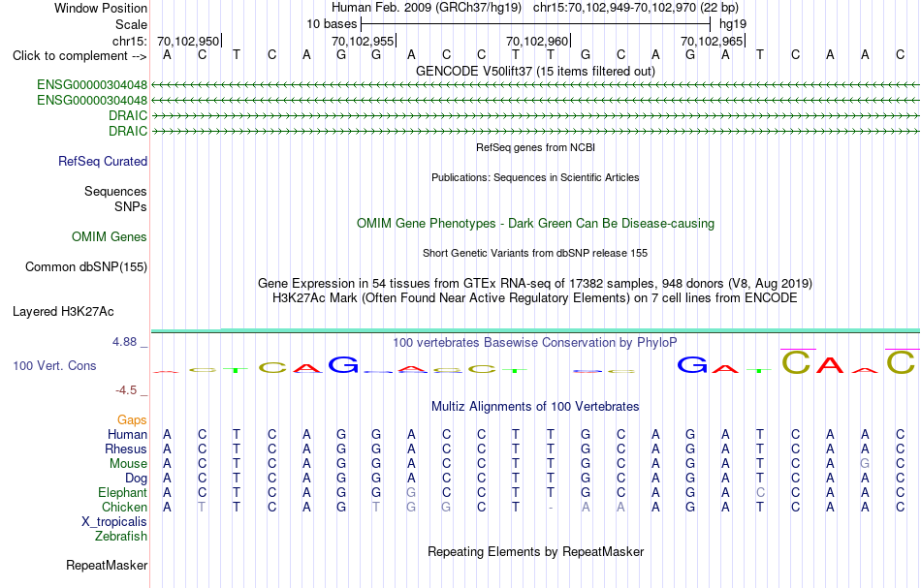This screenshot has width=921, height=588.
Task: Click the SNPs track label
Action: [131, 207]
